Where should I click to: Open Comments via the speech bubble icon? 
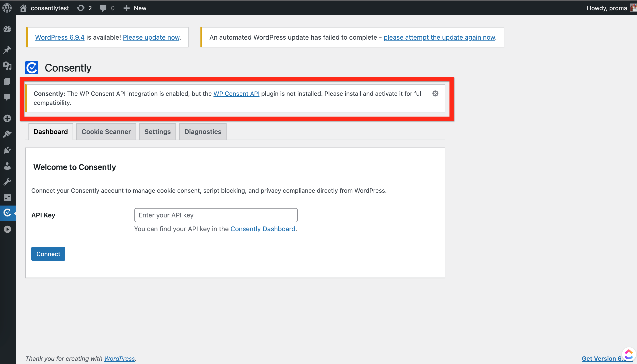pos(103,8)
